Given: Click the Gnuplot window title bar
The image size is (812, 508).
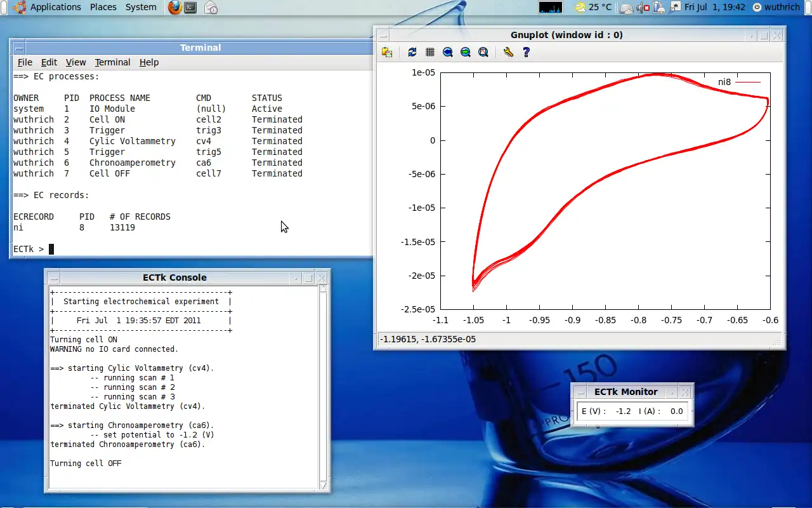Looking at the screenshot, I should [x=566, y=35].
